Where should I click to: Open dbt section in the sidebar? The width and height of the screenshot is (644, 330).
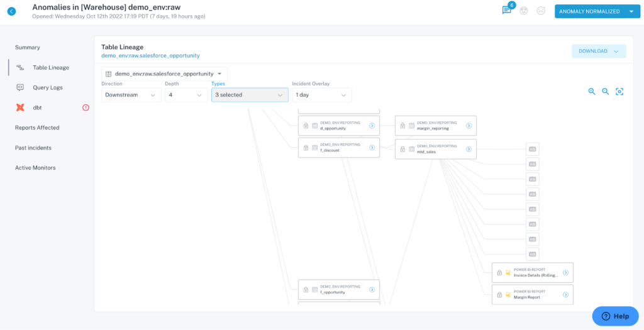point(37,107)
